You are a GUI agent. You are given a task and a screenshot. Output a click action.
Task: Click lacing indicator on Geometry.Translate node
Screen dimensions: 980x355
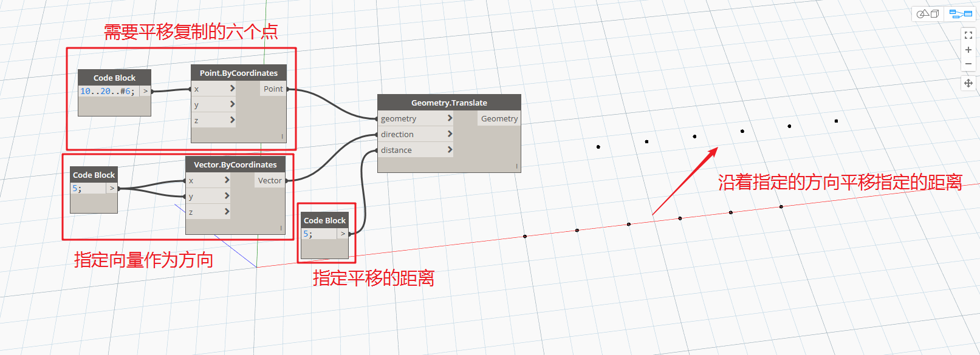tap(517, 166)
